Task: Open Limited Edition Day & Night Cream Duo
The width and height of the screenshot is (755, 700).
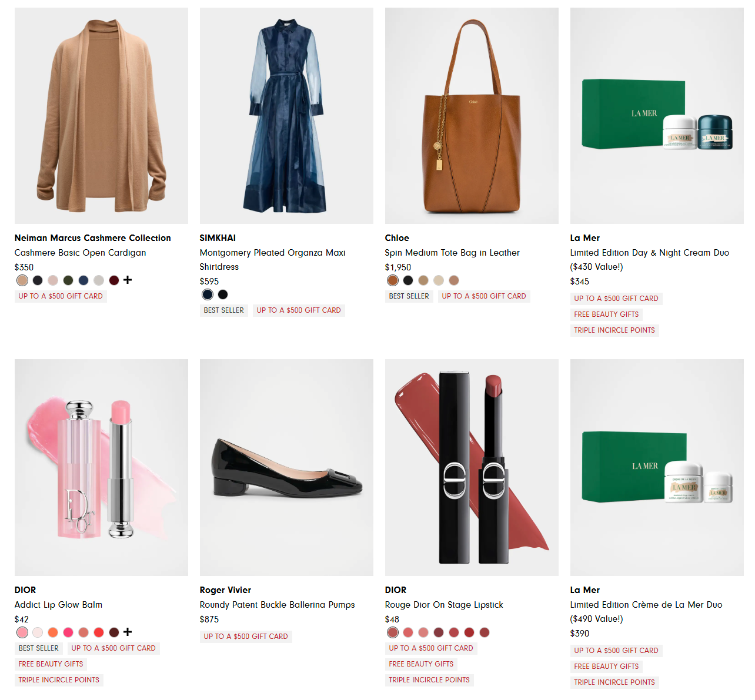Action: [649, 253]
